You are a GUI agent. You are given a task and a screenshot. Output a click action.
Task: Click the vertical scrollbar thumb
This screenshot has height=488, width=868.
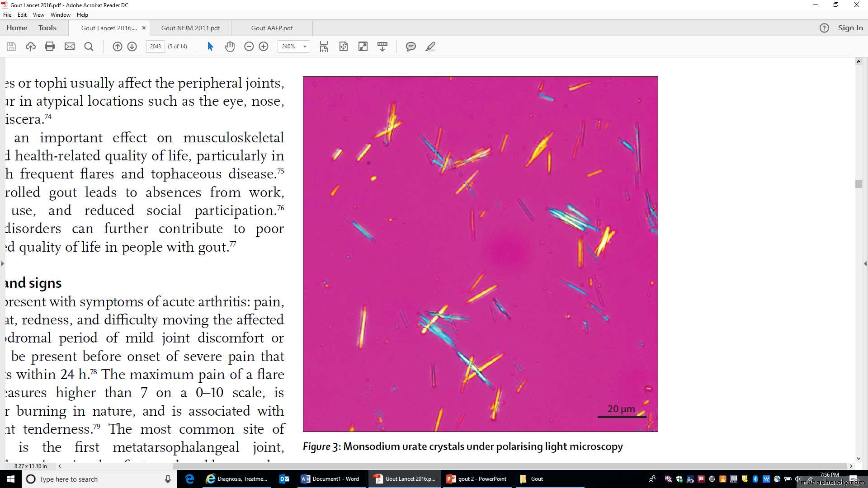pyautogui.click(x=859, y=184)
